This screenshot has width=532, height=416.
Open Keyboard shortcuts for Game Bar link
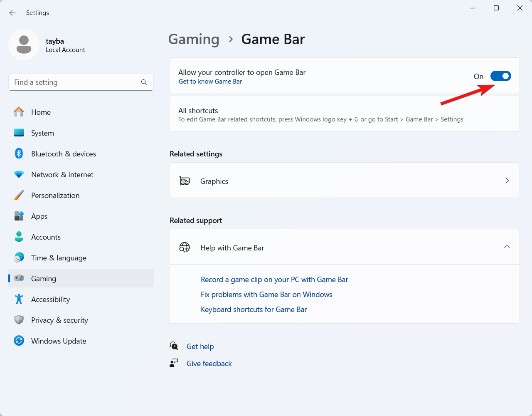[x=254, y=310]
